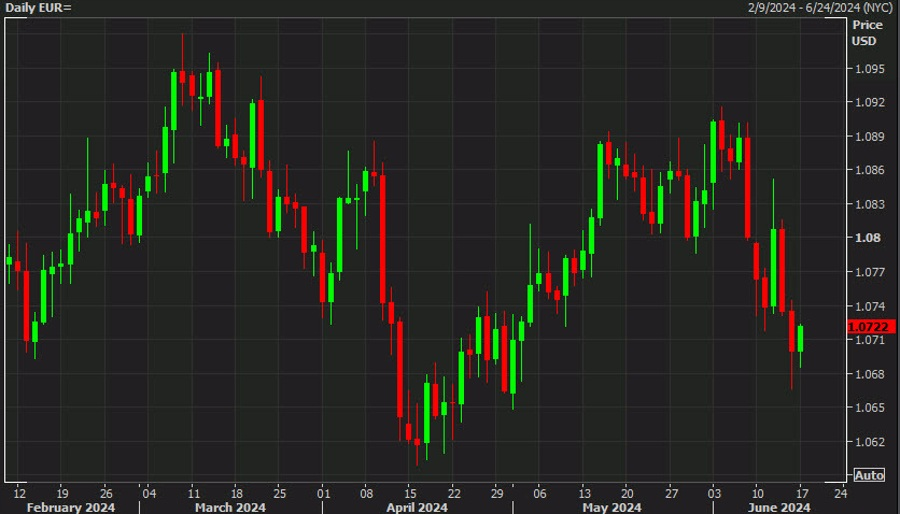Click the '22' April date tick
The width and height of the screenshot is (900, 514).
(454, 493)
